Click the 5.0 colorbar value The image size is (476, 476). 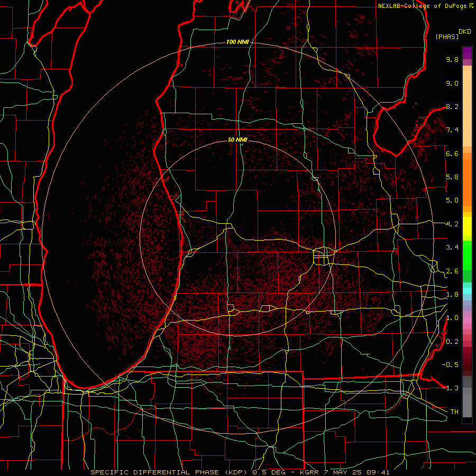452,200
